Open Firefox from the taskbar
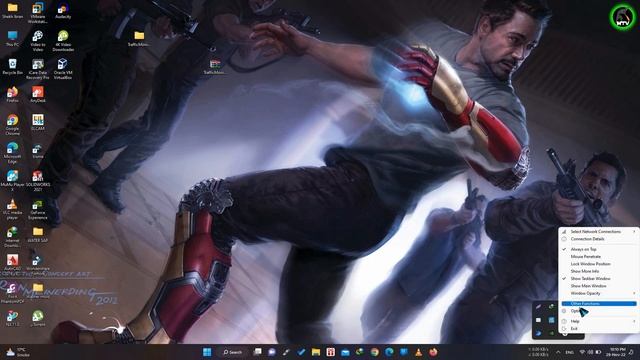 point(433,352)
